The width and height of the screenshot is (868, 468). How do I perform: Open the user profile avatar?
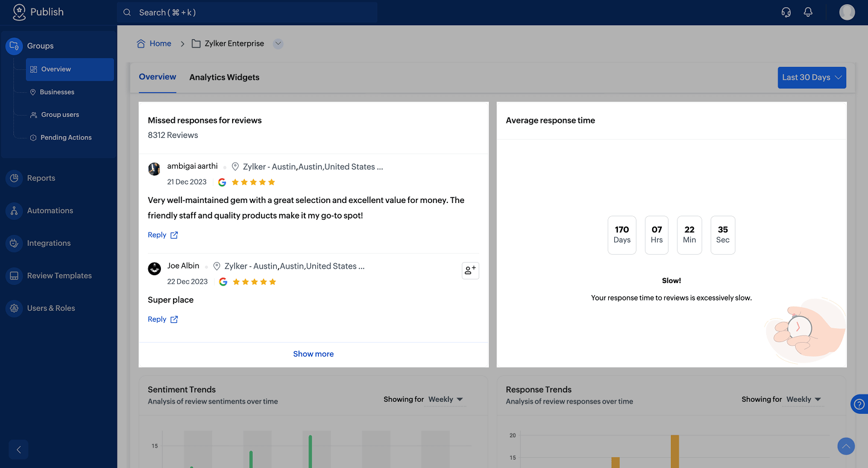(x=847, y=12)
